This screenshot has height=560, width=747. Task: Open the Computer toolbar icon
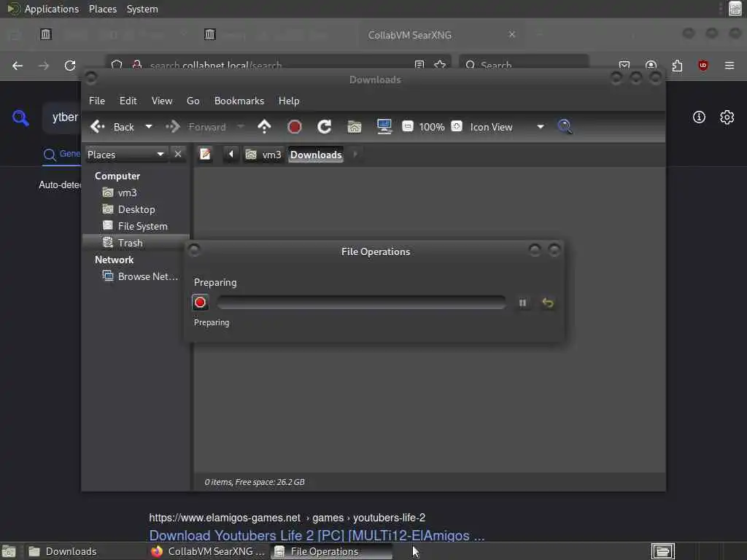tap(384, 127)
